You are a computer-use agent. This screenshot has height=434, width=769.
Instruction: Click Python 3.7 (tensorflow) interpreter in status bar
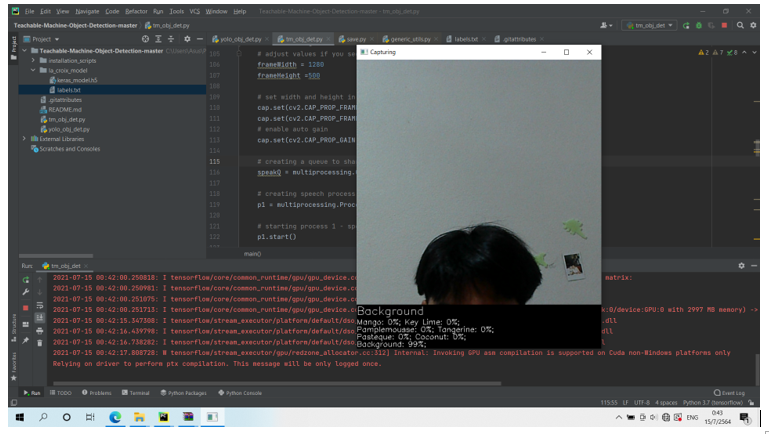(713, 403)
